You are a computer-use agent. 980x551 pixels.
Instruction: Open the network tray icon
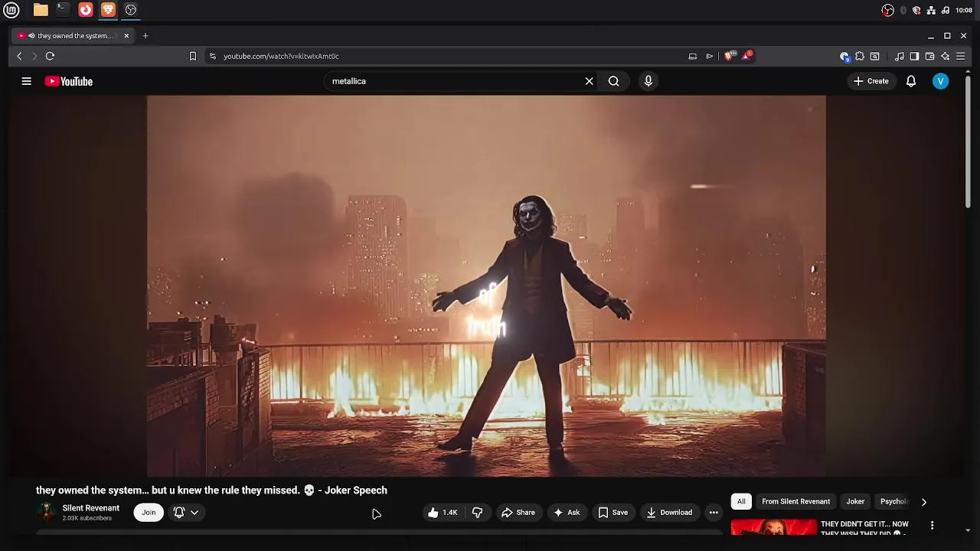tap(931, 10)
